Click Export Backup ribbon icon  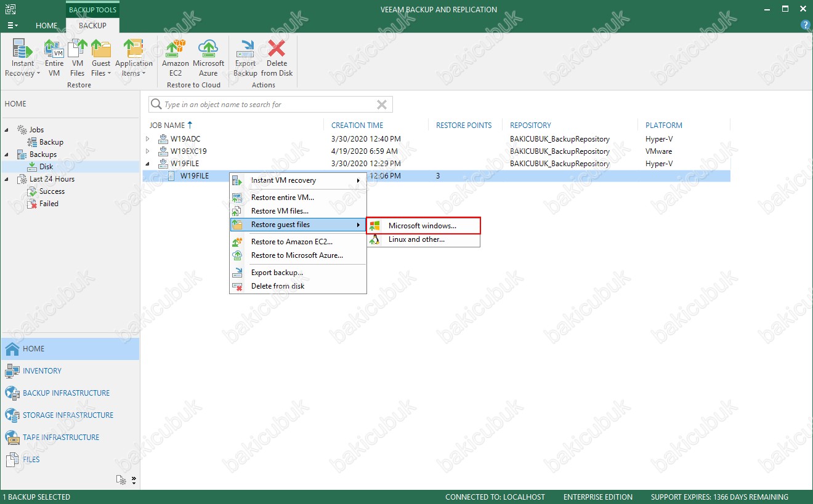click(x=245, y=58)
